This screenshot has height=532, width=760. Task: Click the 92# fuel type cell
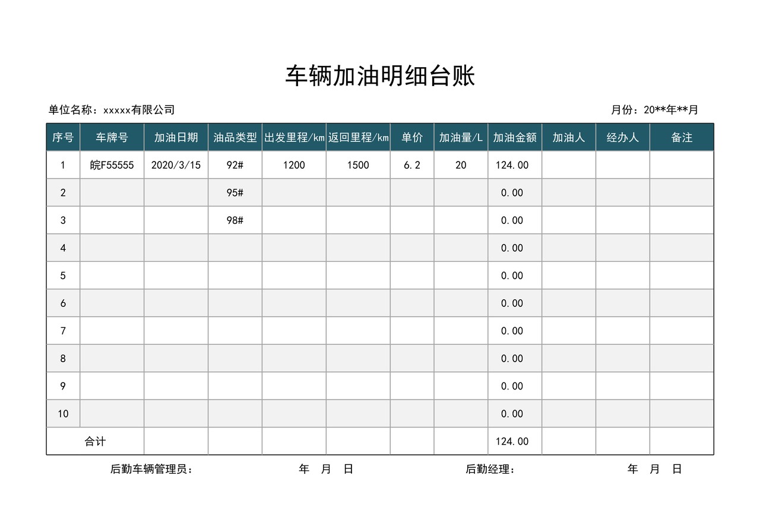click(x=234, y=164)
